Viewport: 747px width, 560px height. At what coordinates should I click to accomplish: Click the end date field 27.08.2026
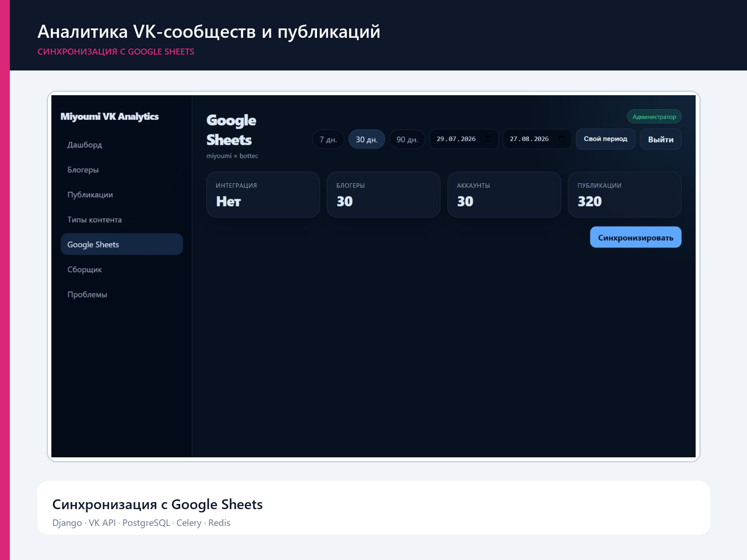pos(537,139)
